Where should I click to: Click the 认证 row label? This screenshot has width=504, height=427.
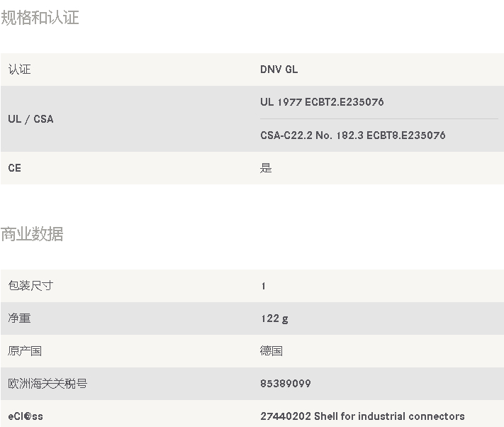(20, 70)
